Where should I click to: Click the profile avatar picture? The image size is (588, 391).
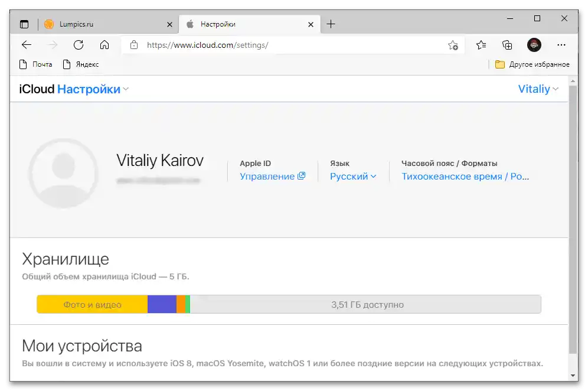point(63,173)
